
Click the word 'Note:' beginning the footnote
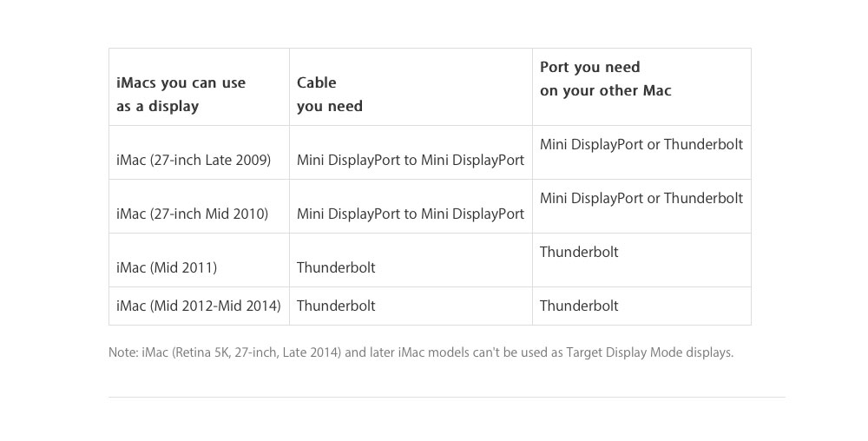click(x=123, y=352)
